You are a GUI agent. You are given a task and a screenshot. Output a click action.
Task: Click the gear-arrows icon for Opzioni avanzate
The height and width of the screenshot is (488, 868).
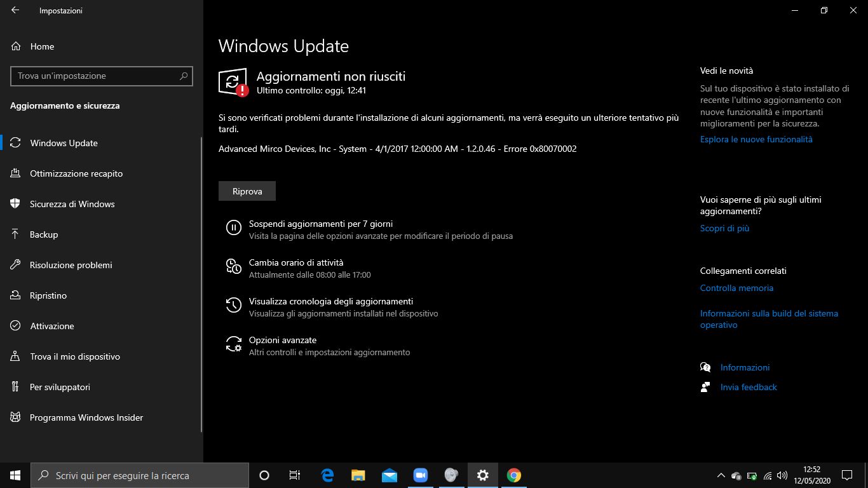tap(233, 344)
